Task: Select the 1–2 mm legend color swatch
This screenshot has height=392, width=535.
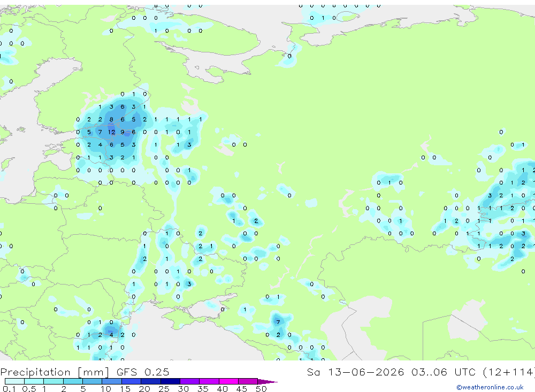Action: pyautogui.click(x=53, y=381)
